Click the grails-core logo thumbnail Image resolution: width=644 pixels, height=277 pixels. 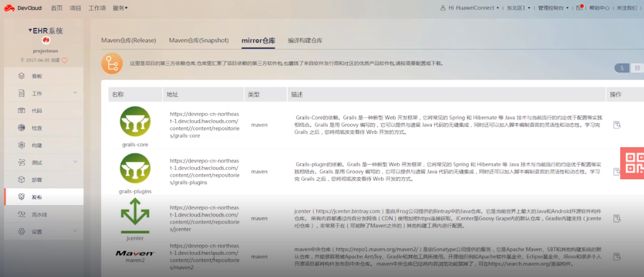135,121
